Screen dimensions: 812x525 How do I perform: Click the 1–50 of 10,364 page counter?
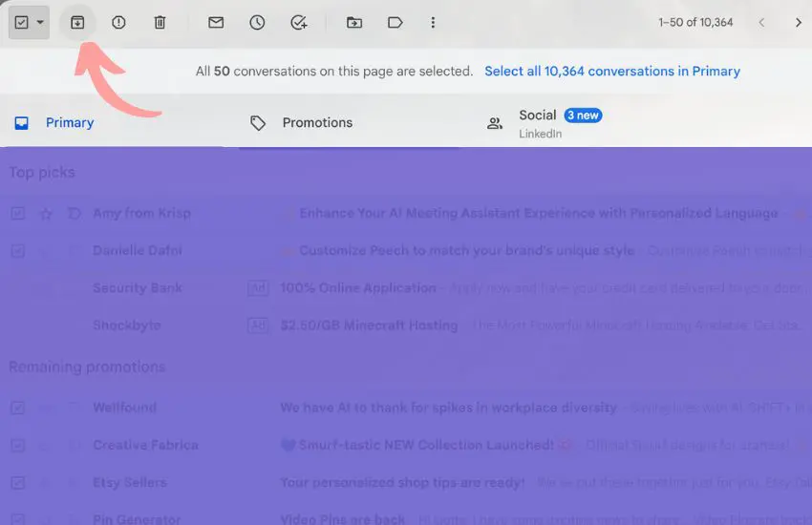pyautogui.click(x=695, y=22)
